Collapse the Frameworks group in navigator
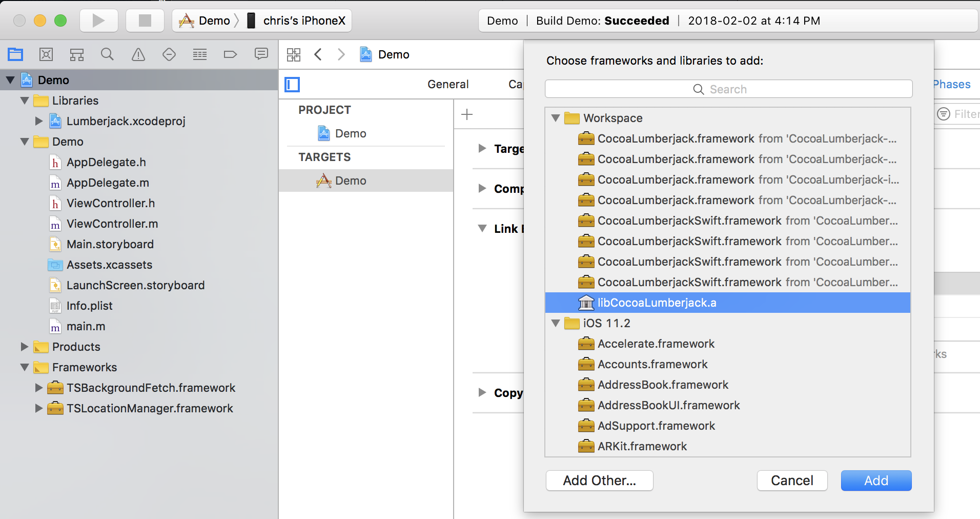Screen dimensions: 980x519 click(25, 367)
